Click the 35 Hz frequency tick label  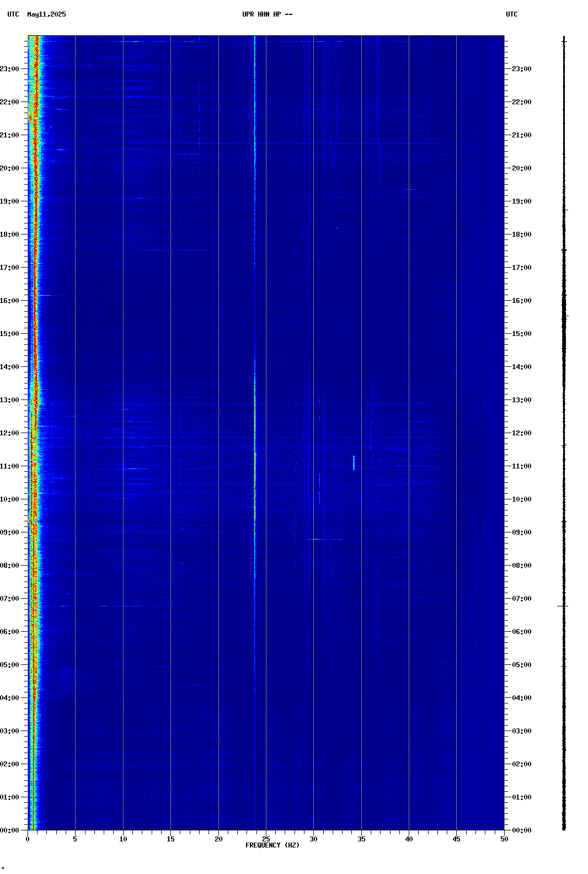click(x=361, y=839)
